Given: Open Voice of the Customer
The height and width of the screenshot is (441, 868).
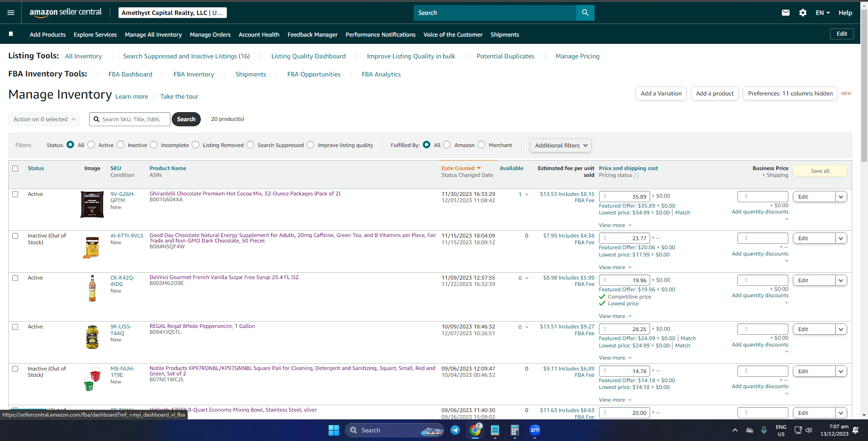Looking at the screenshot, I should [453, 34].
